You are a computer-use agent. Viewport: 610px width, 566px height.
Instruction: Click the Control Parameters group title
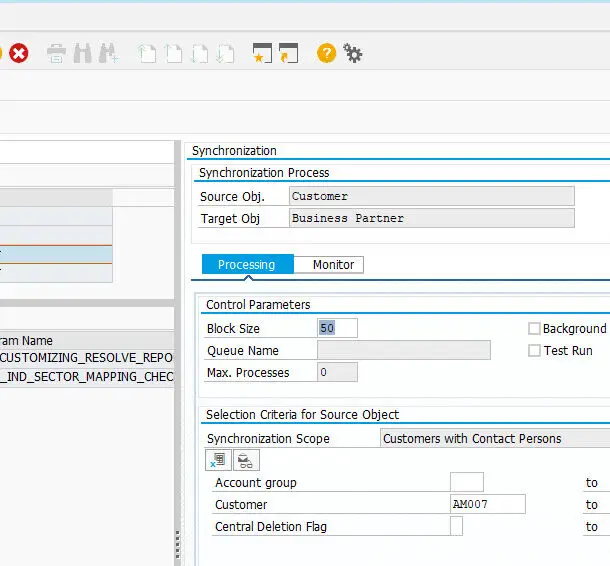coord(258,305)
